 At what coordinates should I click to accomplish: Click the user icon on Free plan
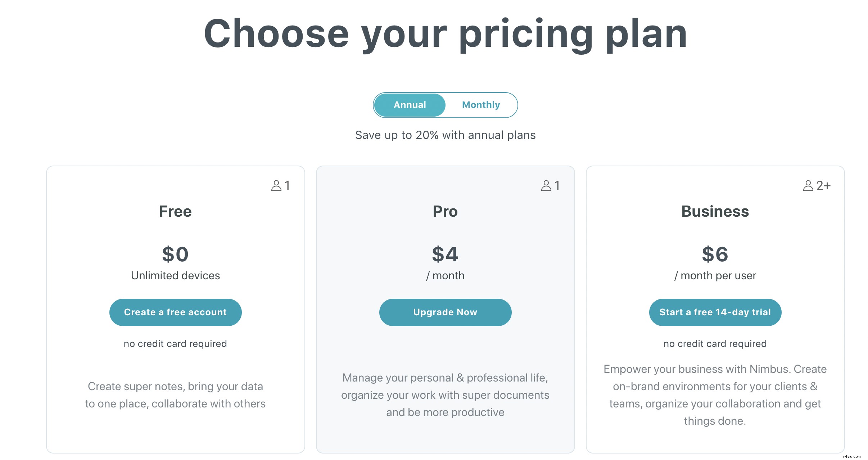276,186
